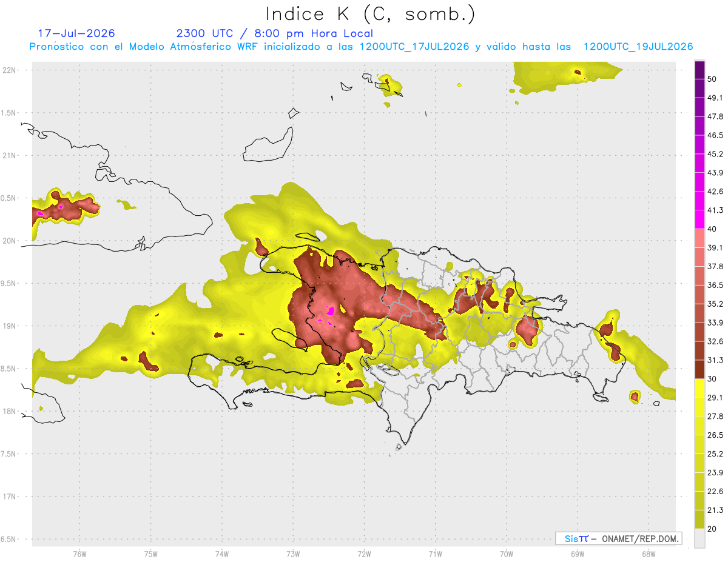Click the '46.5' color bar label
Viewport: 728px width, 562px height.
tap(715, 135)
